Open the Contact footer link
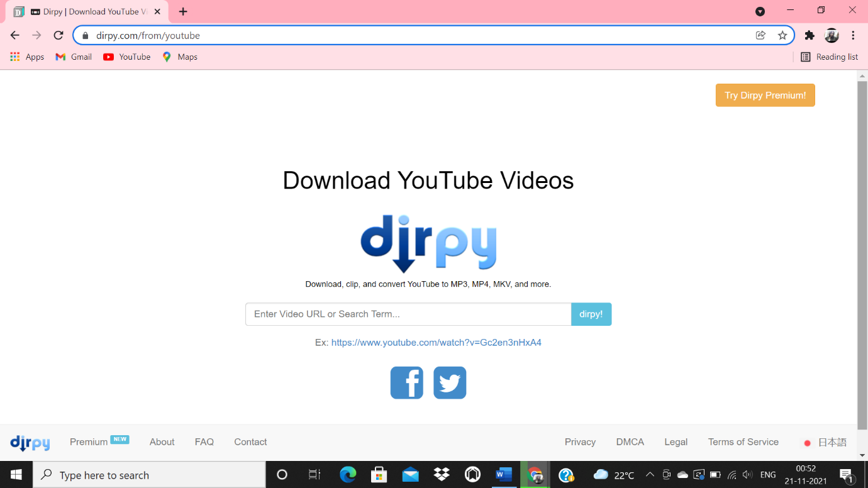Viewport: 868px width, 488px height. 250,442
